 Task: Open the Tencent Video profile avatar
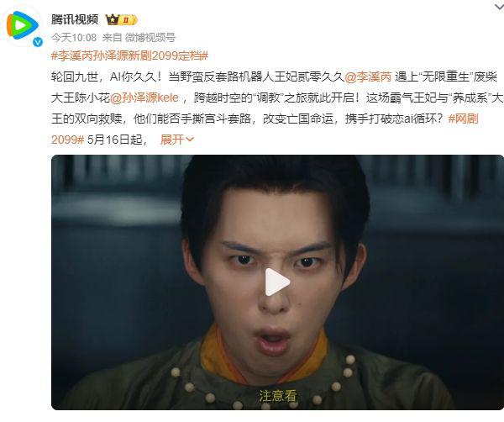tap(22, 25)
